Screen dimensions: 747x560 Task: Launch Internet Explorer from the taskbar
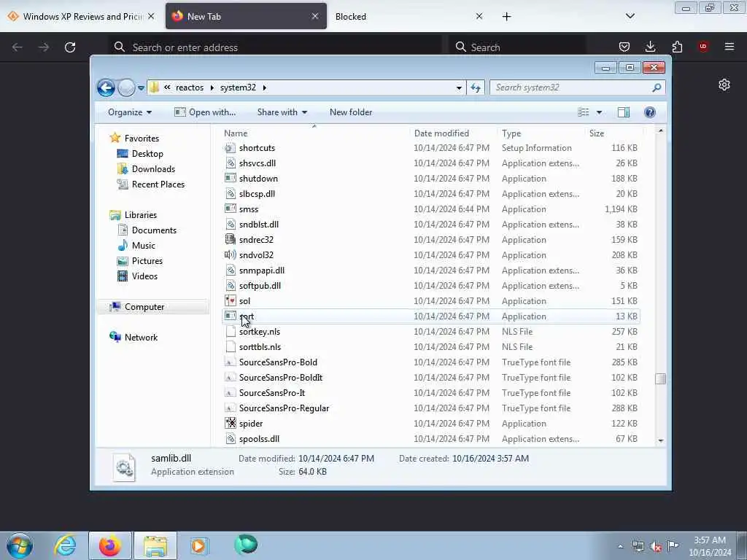click(x=65, y=545)
